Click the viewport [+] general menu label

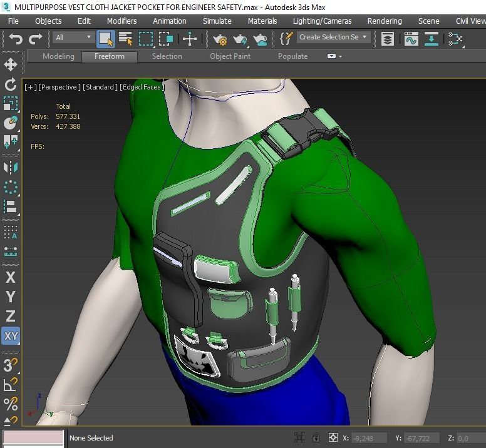click(x=30, y=87)
